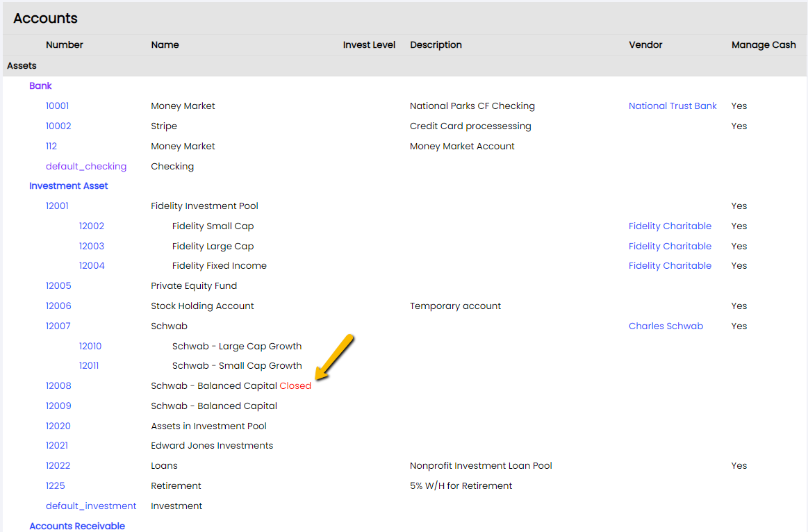Click the Investment Asset category link

coord(69,185)
